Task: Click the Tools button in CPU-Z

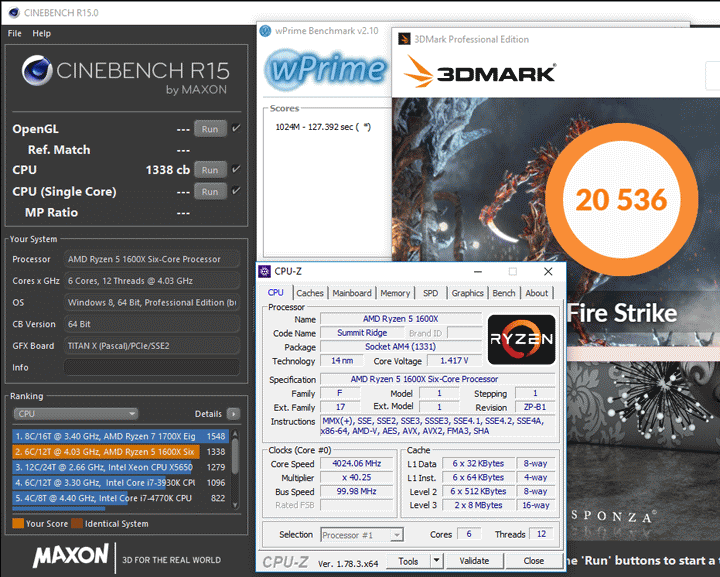Action: (x=408, y=561)
